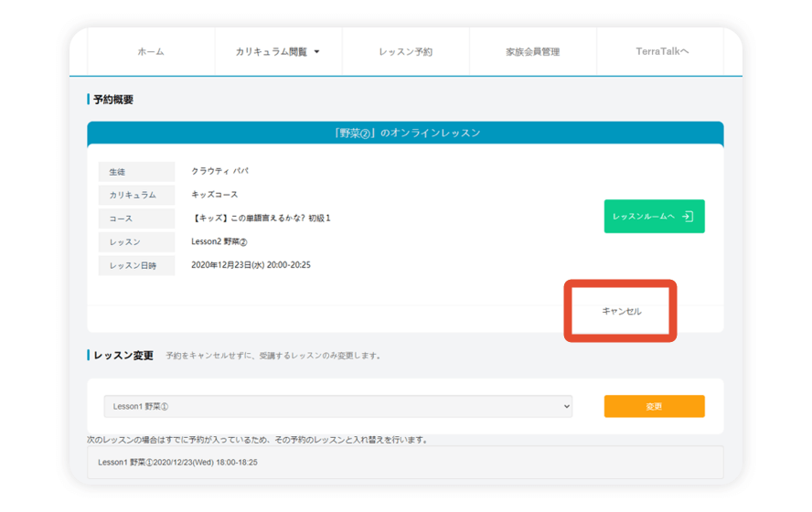The width and height of the screenshot is (812, 512).
Task: Click the enter icon on the レッスンルームへ button
Action: coord(688,217)
